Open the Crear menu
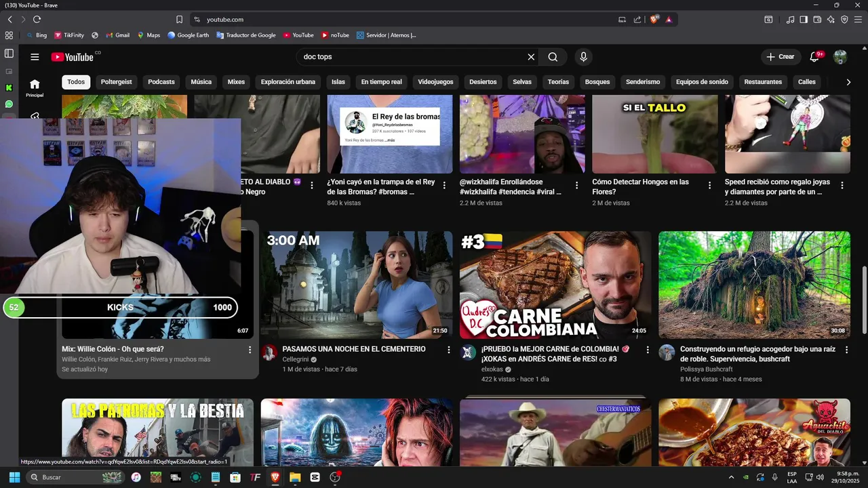The height and width of the screenshot is (488, 868). [780, 57]
